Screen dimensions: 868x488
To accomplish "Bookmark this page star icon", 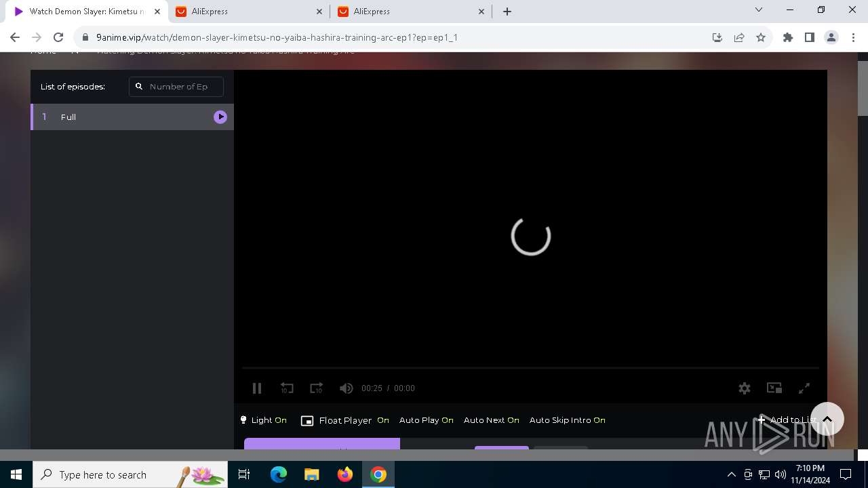I will [761, 37].
